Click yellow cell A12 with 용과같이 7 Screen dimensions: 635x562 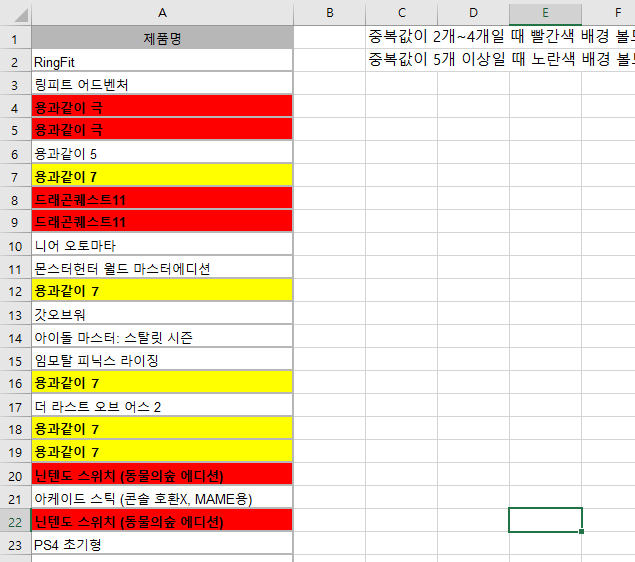point(162,290)
